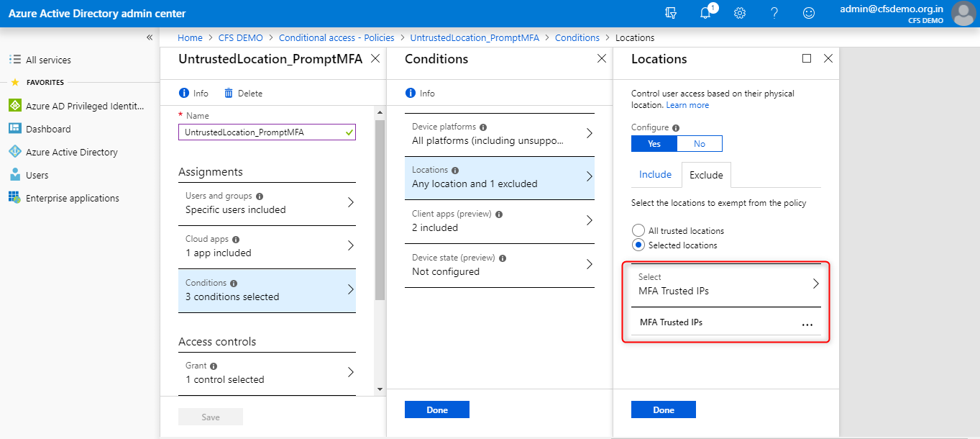This screenshot has width=980, height=439.
Task: Click the Save button
Action: pyautogui.click(x=211, y=417)
